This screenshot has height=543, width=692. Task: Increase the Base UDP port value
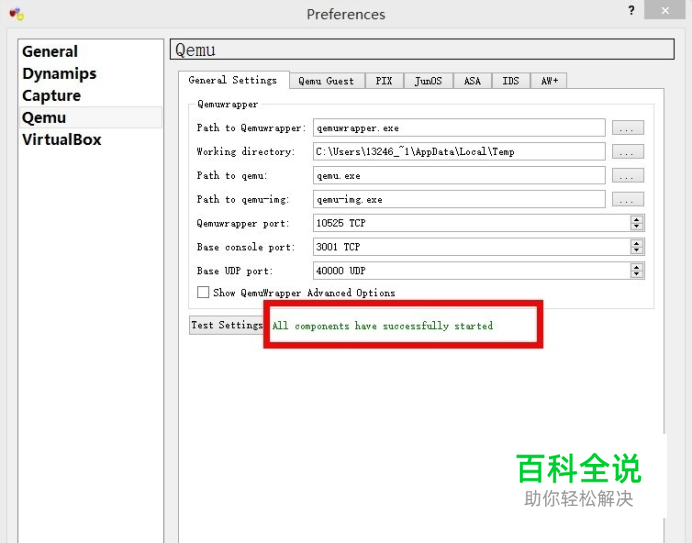pyautogui.click(x=636, y=267)
